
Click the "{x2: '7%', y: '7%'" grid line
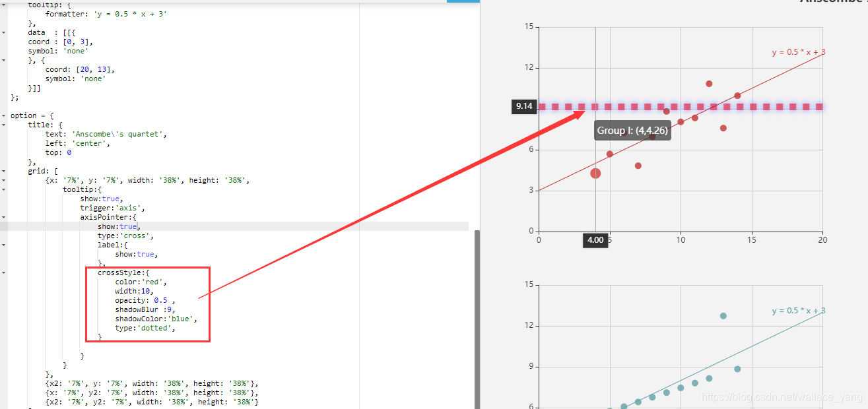(152, 383)
